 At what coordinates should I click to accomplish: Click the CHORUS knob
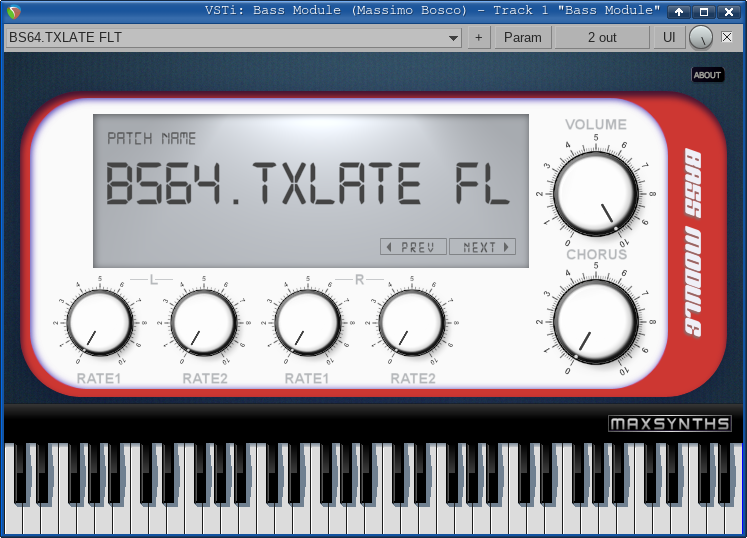coord(596,322)
